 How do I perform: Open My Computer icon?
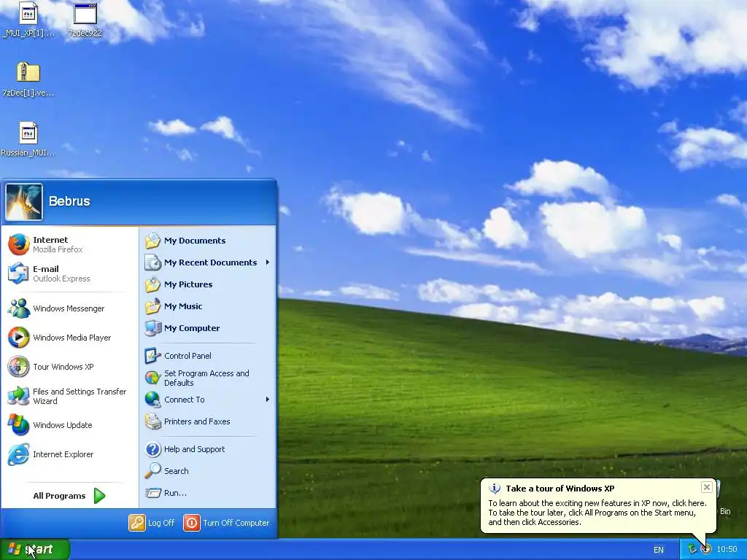click(153, 328)
